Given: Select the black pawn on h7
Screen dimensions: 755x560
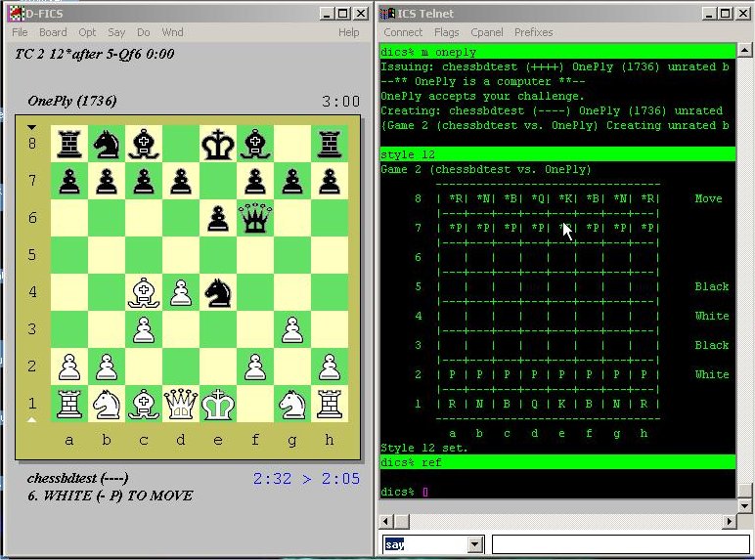Looking at the screenshot, I should point(330,181).
